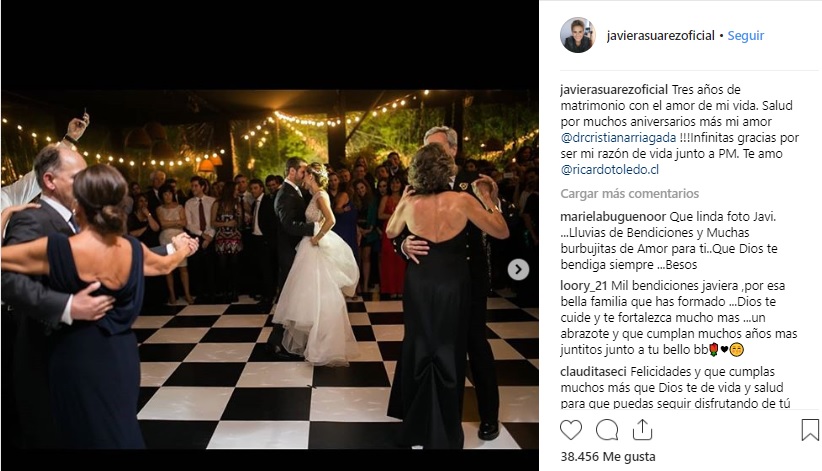Save post with bookmark icon
This screenshot has height=471, width=822.
tap(810, 430)
